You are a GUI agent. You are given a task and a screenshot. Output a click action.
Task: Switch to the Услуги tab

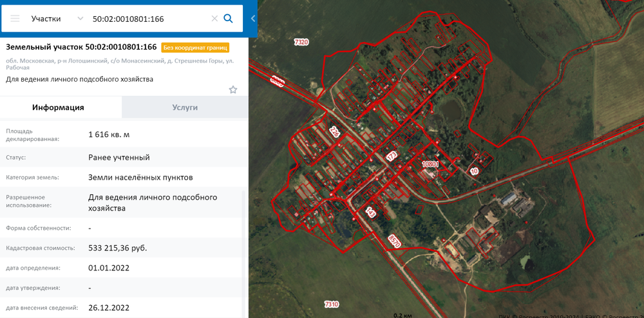[x=185, y=108]
